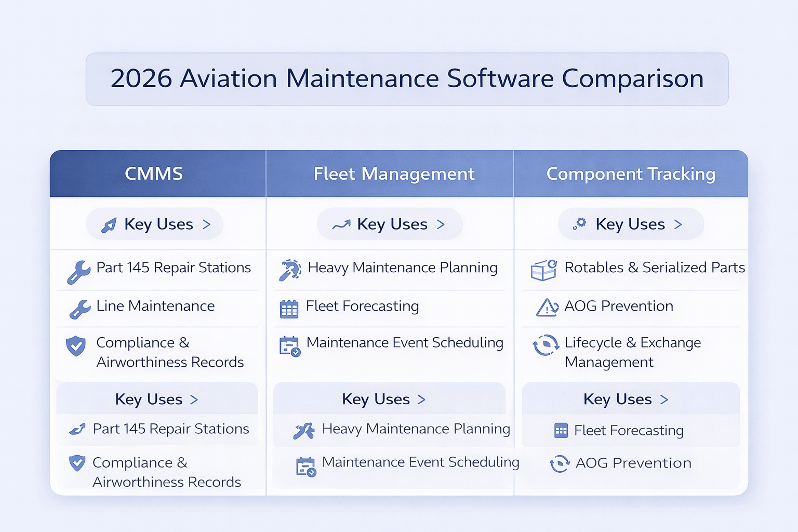
Task: Select the Component Tracking column header
Action: coord(631,174)
